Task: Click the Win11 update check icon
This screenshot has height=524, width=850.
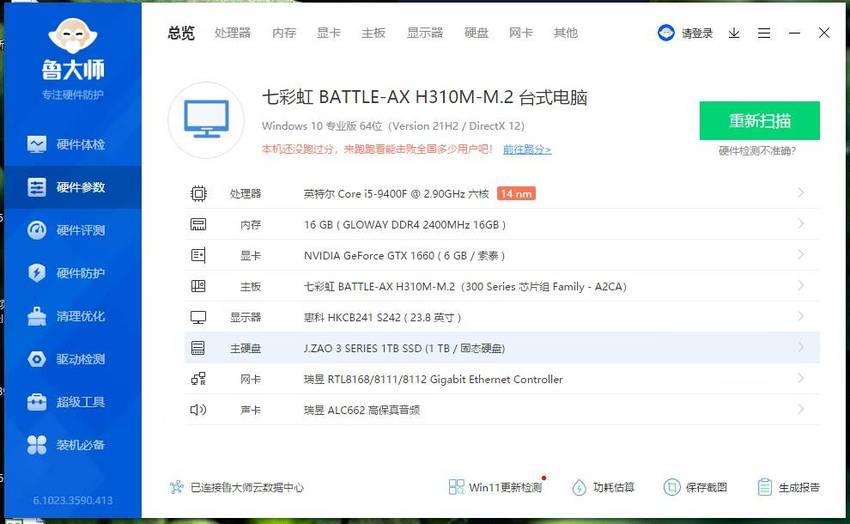Action: tap(456, 487)
